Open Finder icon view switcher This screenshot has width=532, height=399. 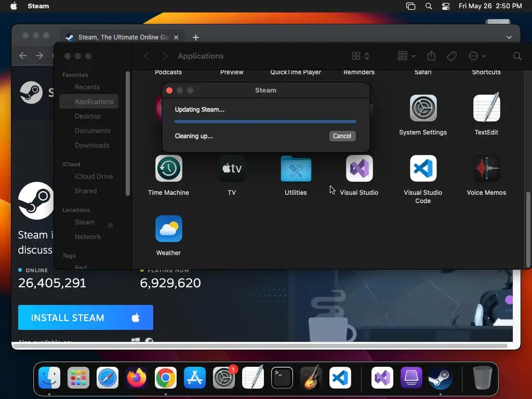(361, 56)
